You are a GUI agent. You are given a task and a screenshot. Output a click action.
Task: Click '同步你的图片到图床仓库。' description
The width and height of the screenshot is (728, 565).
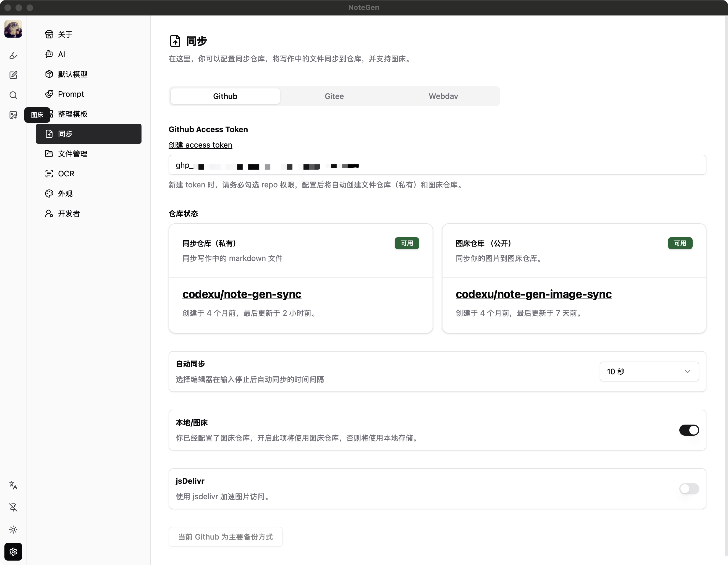[500, 258]
